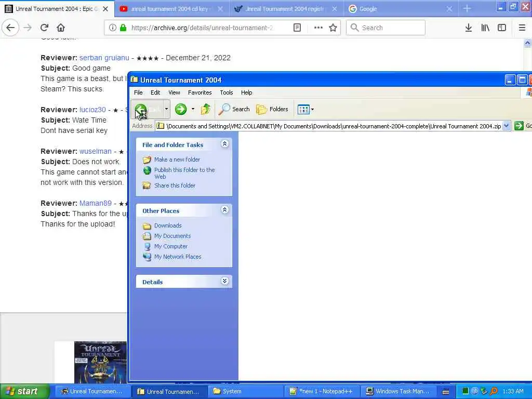Viewport: 532px width, 399px height.
Task: Open reviewer serban gruianu profile link
Action: [x=104, y=58]
